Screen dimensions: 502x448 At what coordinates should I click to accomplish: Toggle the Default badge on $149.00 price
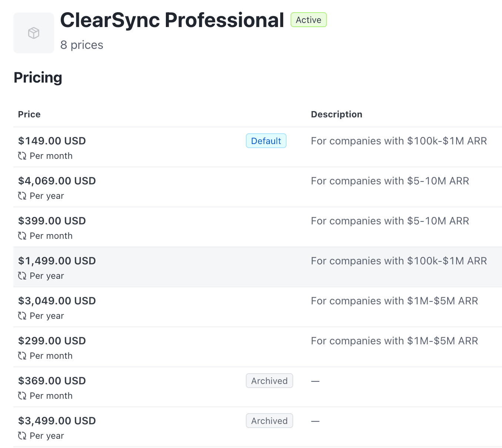point(266,141)
